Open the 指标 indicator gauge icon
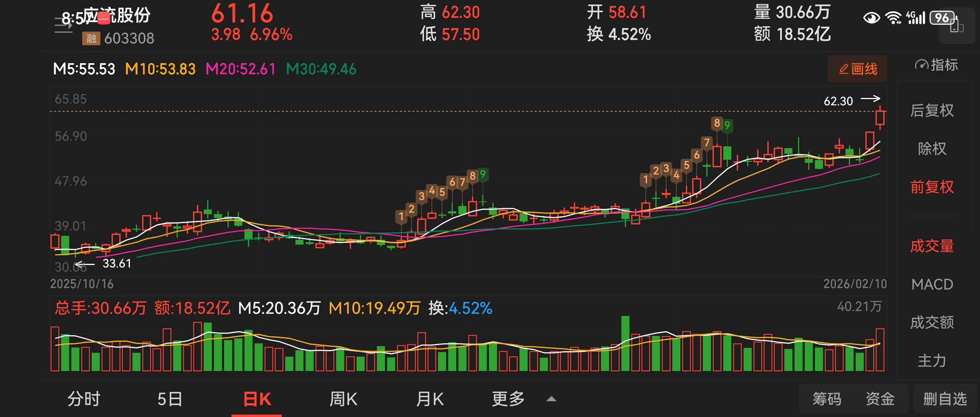This screenshot has width=980, height=417. (921, 65)
